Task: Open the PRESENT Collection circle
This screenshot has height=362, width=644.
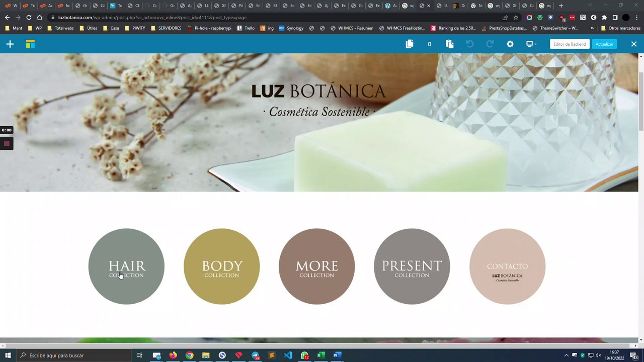Action: pos(412,266)
